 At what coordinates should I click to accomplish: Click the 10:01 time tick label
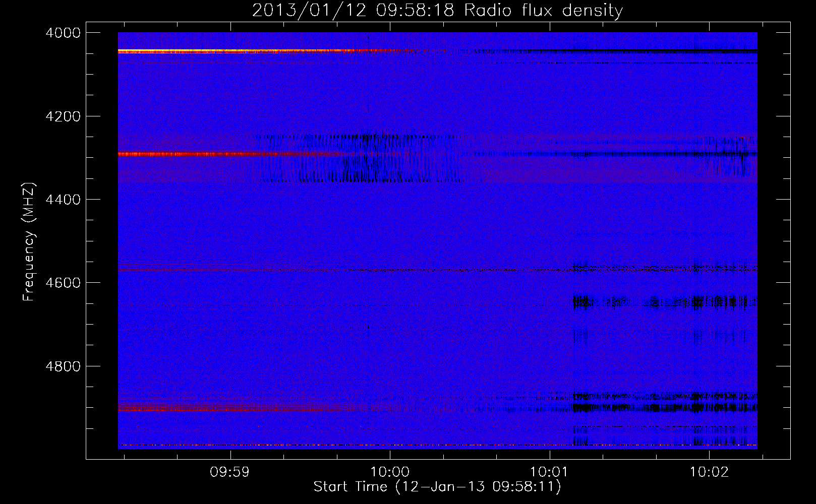click(549, 472)
